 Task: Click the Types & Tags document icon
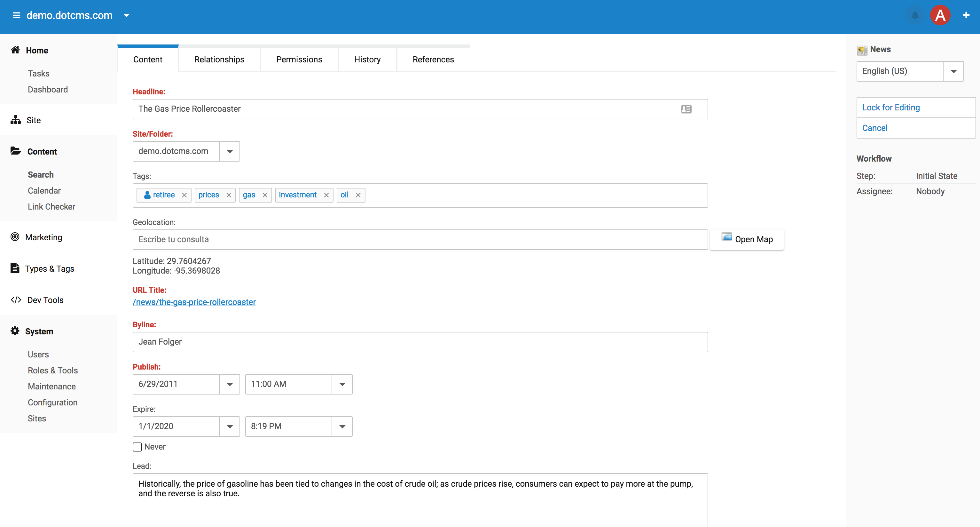[x=15, y=268]
